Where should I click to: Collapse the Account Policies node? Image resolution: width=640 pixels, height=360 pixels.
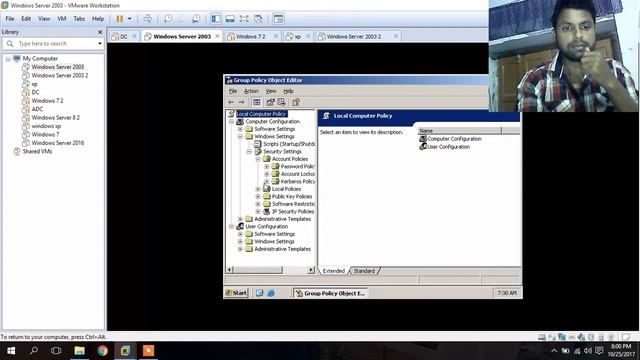point(258,159)
